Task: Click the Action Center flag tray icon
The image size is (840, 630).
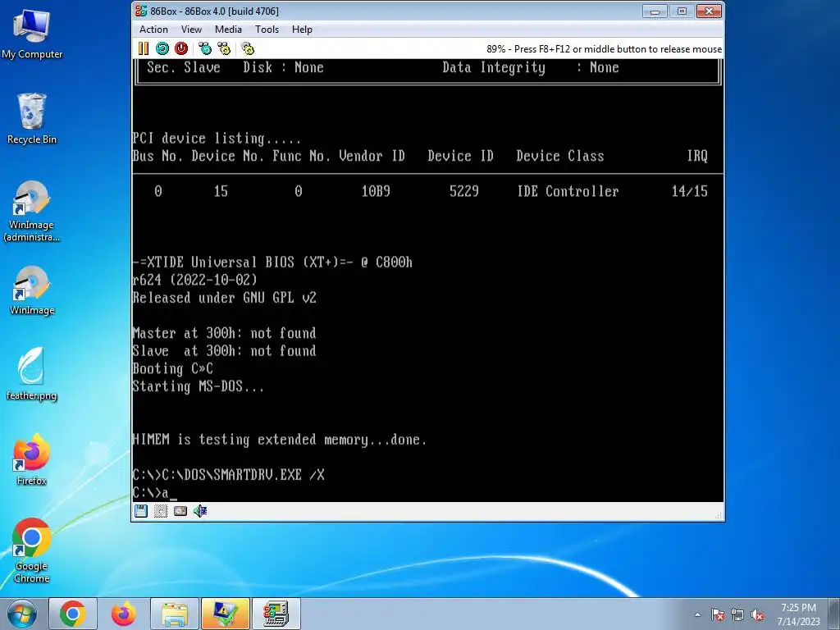Action: click(x=718, y=614)
